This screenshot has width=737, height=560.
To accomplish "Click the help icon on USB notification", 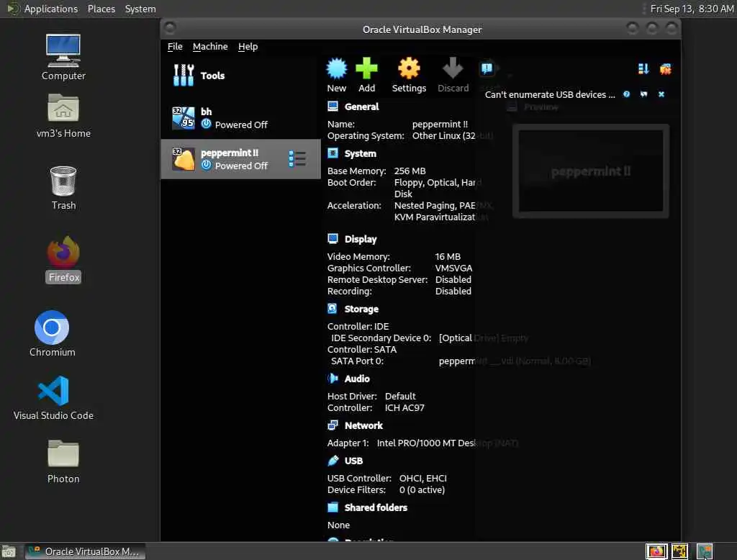I will pyautogui.click(x=627, y=94).
